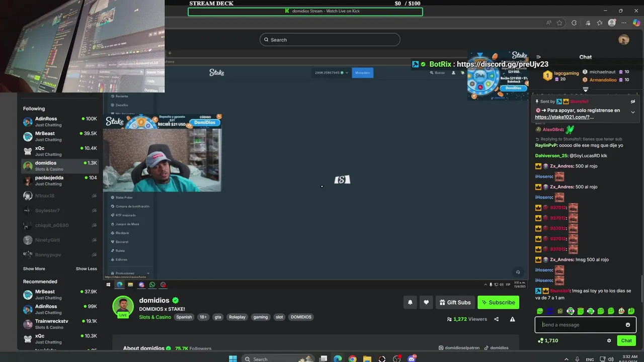This screenshot has height=362, width=644.
Task: Click Show Less under Following
Action: click(87, 268)
